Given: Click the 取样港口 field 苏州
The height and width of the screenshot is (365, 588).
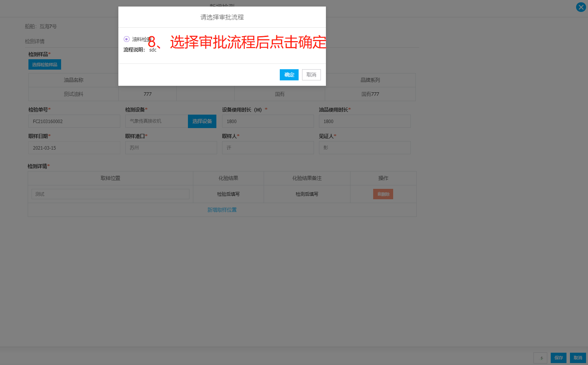Looking at the screenshot, I should click(x=171, y=148).
